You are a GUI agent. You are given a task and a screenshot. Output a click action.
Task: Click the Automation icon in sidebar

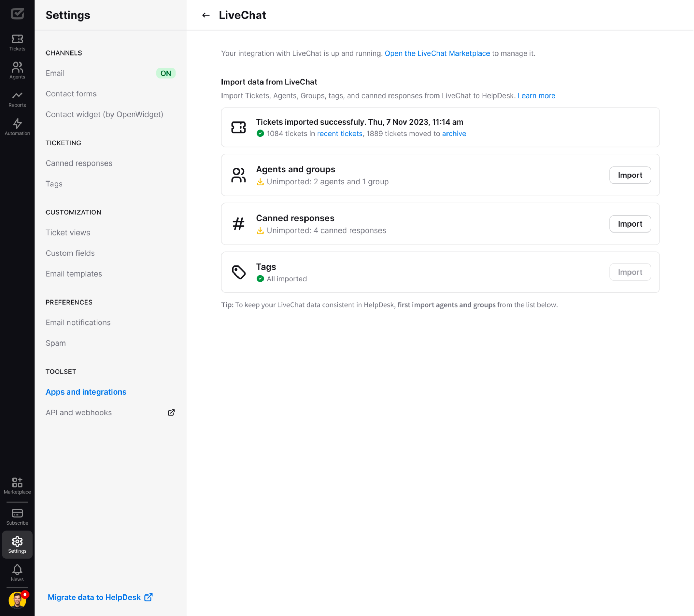17,123
